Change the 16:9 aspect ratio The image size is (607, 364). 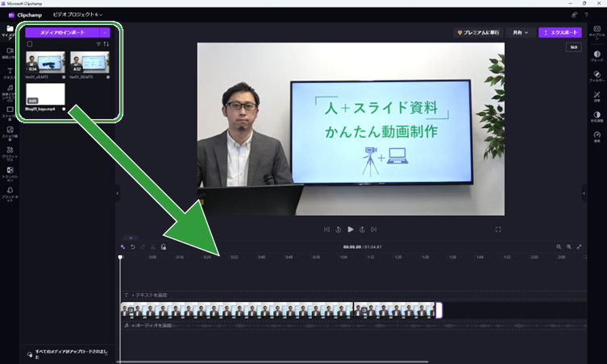coord(574,48)
